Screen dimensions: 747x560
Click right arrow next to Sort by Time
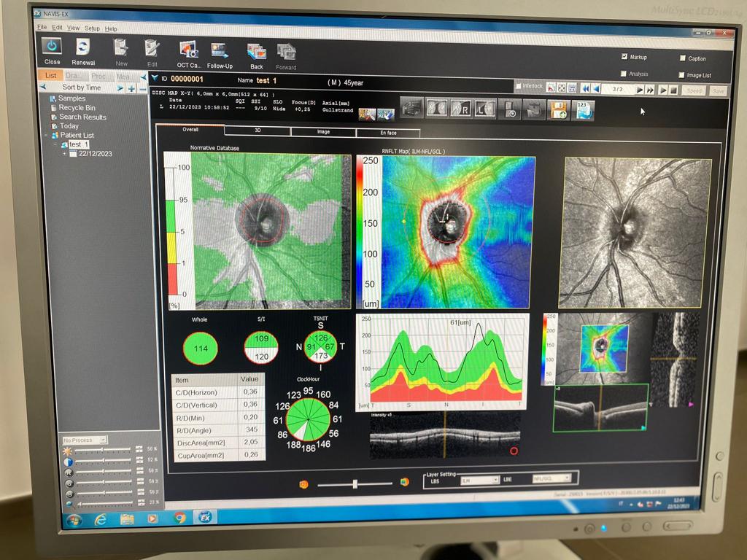tap(120, 88)
